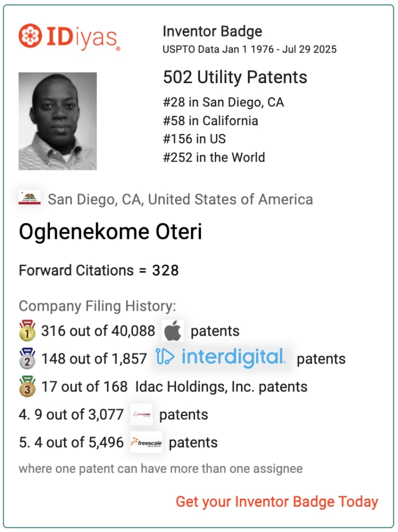
Task: Click the silver second place medal icon
Action: coord(28,358)
